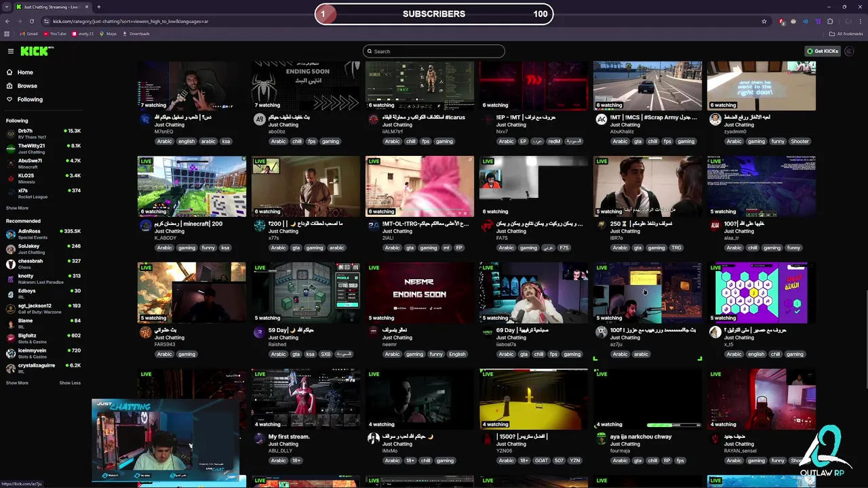Click the browser address bar URL
Viewport: 868px width, 488px height.
point(131,21)
